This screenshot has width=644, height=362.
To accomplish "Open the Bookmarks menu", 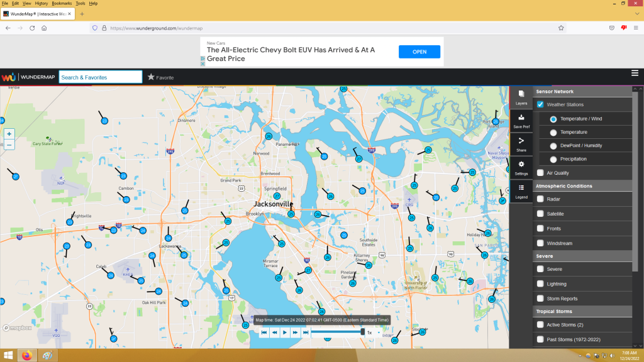I will [x=62, y=3].
